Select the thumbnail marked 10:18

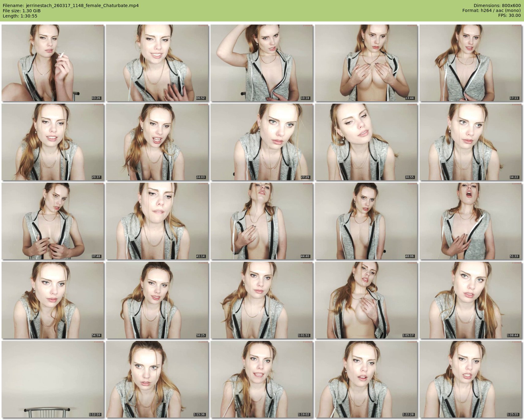point(262,63)
